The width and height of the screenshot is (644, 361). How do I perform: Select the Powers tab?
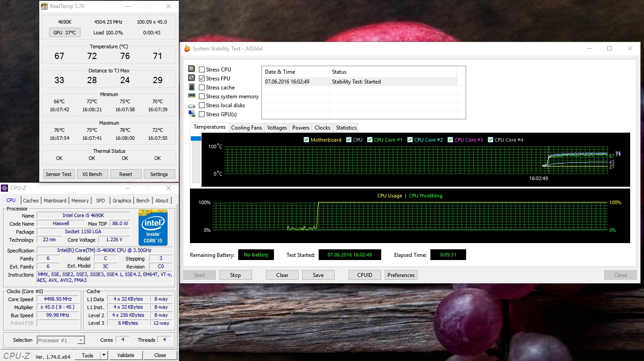(301, 128)
